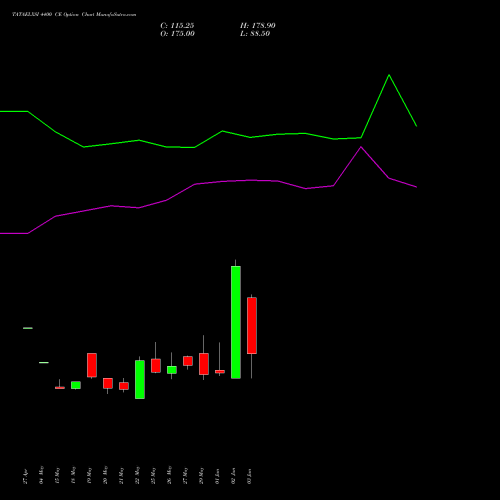Click the 25 May date label

[154, 475]
